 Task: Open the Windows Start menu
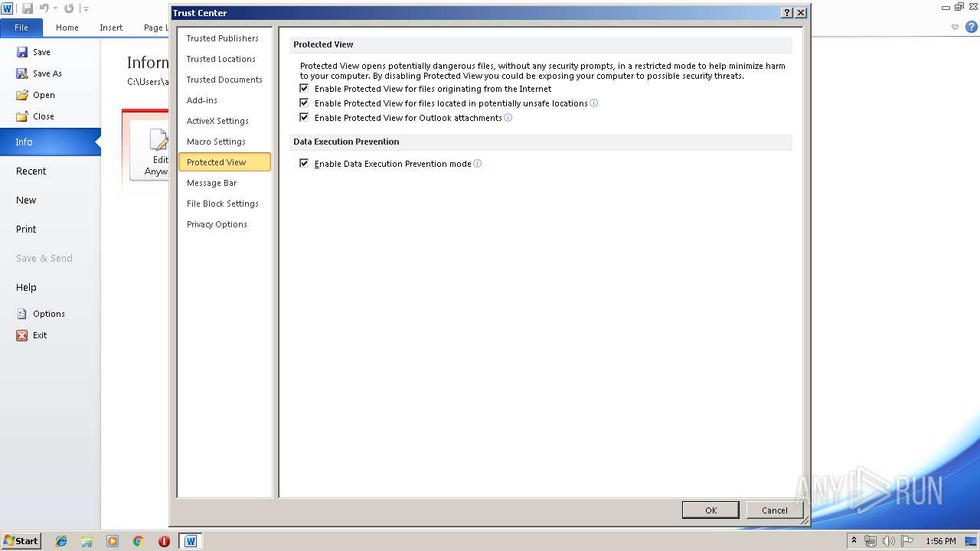click(x=21, y=541)
